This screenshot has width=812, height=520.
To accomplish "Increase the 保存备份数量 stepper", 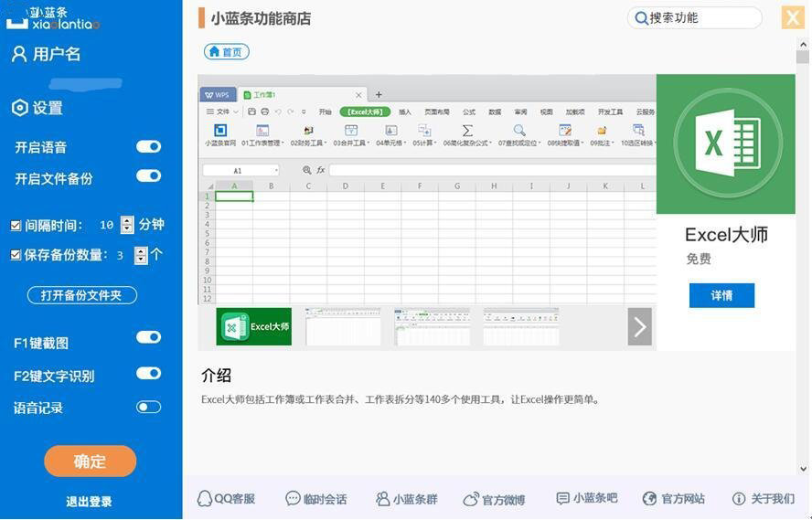I will click(140, 250).
